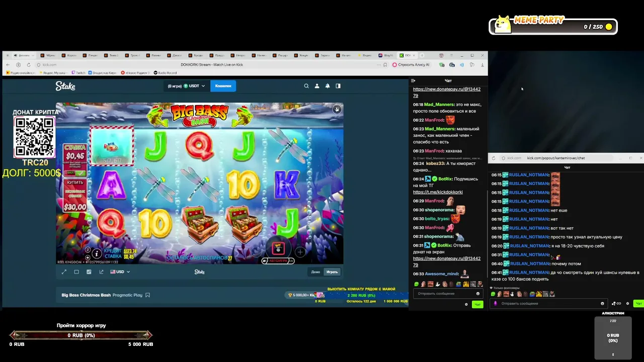This screenshot has height=362, width=644.
Task: Open the user profile icon on Stake
Action: click(317, 86)
